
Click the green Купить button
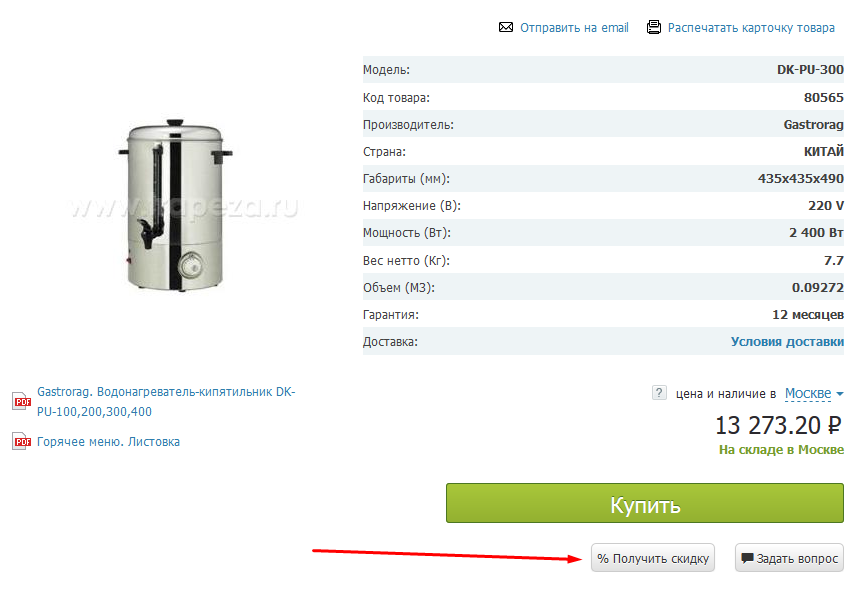point(645,503)
